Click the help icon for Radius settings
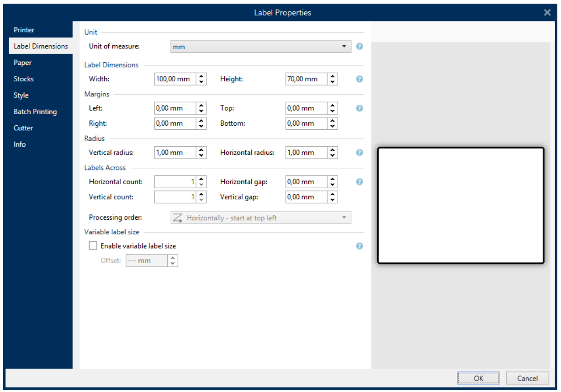This screenshot has width=561, height=392. 360,153
